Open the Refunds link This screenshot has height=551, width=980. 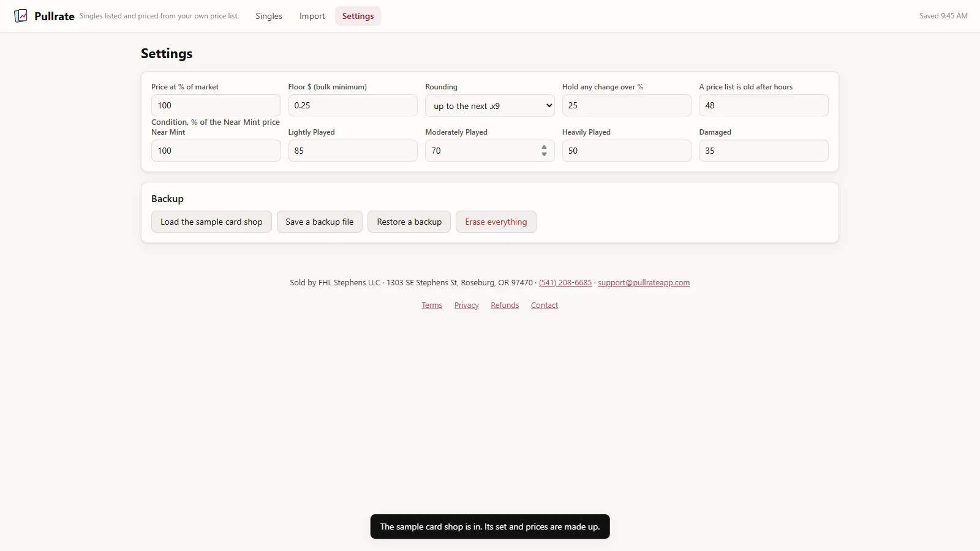(505, 305)
